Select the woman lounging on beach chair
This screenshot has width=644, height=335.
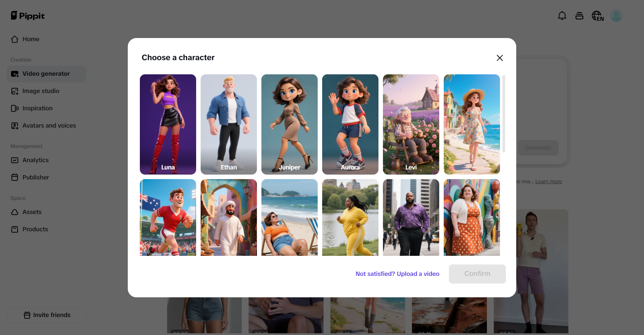point(289,217)
